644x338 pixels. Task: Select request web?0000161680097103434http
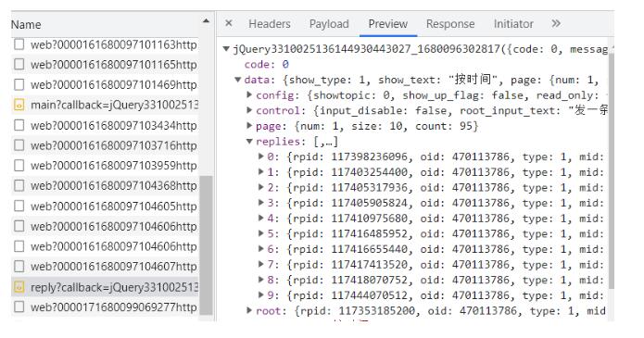105,125
